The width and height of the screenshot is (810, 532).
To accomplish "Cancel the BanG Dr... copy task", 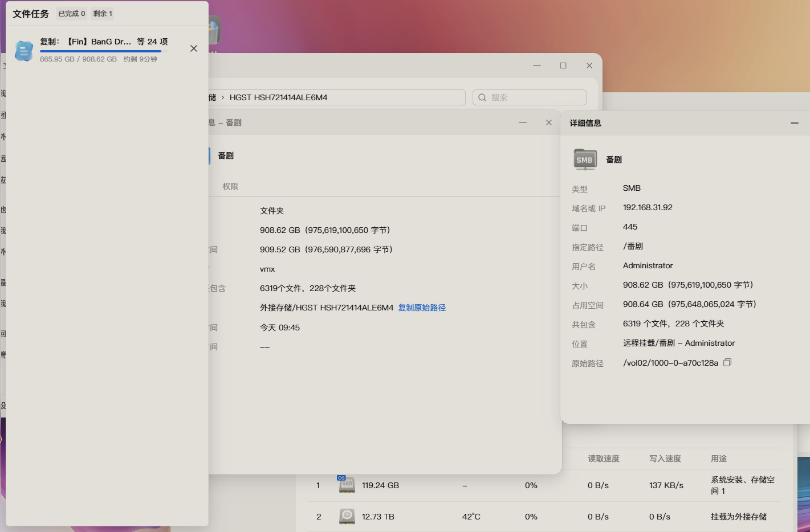I will point(194,48).
